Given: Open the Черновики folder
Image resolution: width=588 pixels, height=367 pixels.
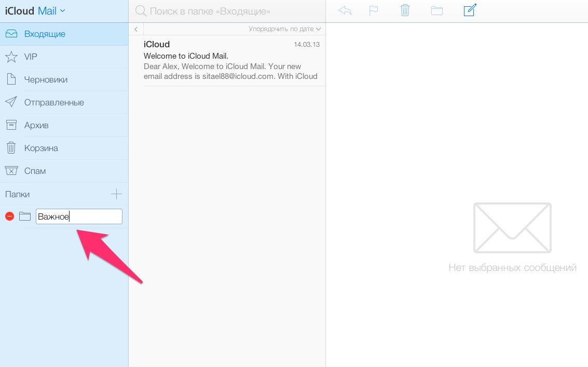Looking at the screenshot, I should pyautogui.click(x=64, y=79).
